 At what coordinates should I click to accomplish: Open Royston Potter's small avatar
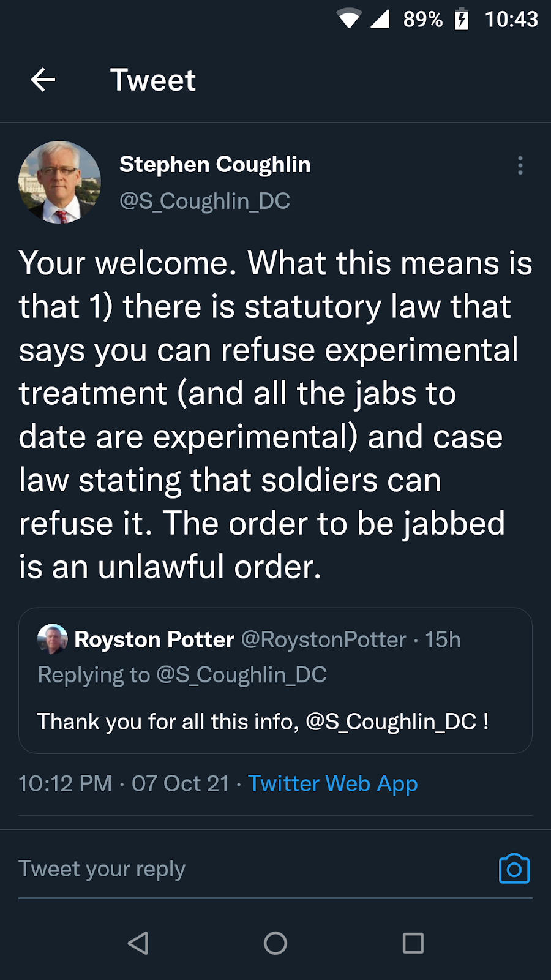pos(52,639)
